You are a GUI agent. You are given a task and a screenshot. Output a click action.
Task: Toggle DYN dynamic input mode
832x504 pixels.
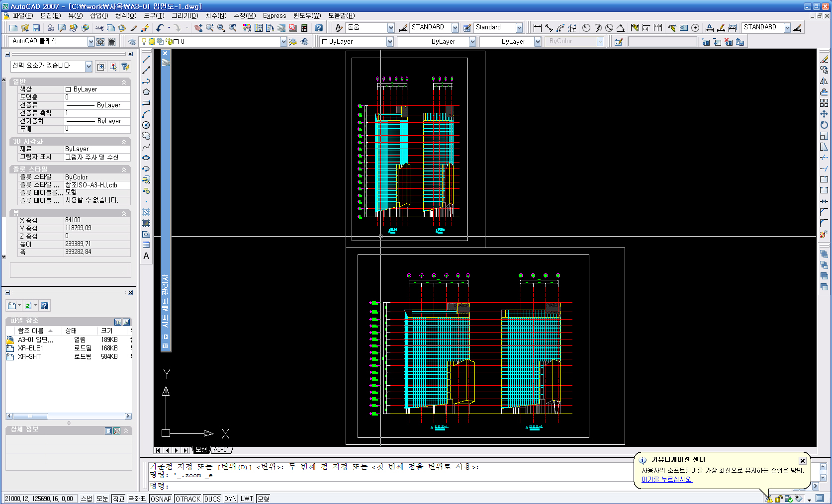click(230, 499)
